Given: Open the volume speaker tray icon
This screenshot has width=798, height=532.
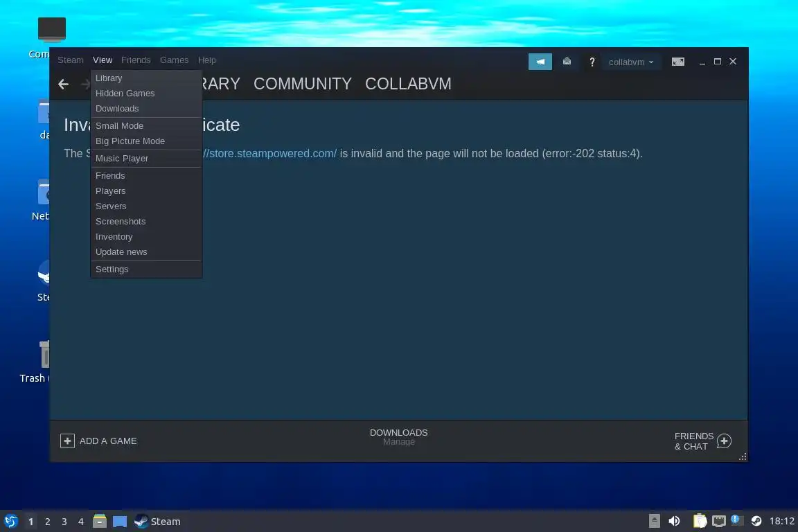Looking at the screenshot, I should tap(674, 521).
